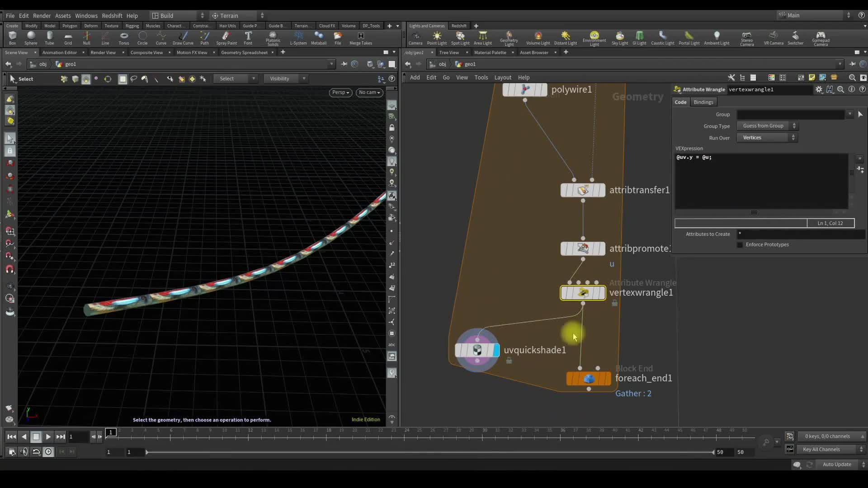Open the Persp view dropdown
Screen dimensions: 868x488
pos(340,92)
